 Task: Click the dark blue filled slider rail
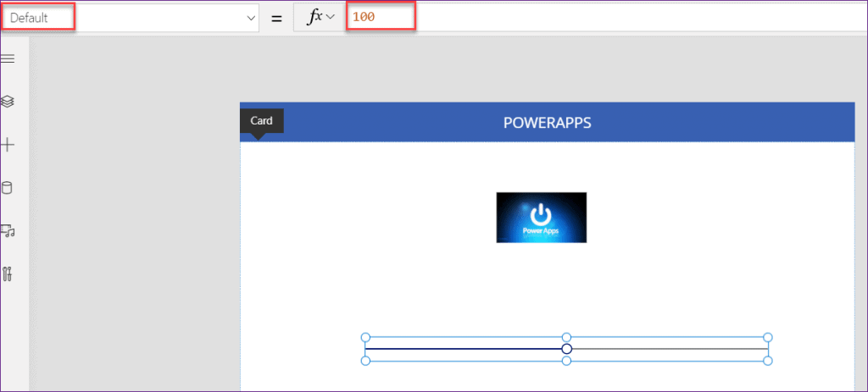(x=463, y=349)
